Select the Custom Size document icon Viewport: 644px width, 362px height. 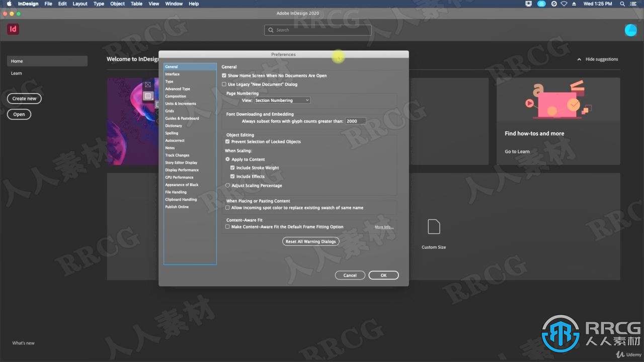coord(434,227)
